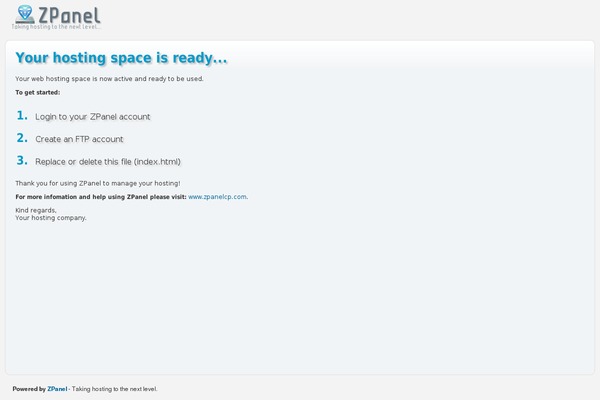Select 'Login to your ZPanel account' step
Screen dimensions: 600x400
93,117
